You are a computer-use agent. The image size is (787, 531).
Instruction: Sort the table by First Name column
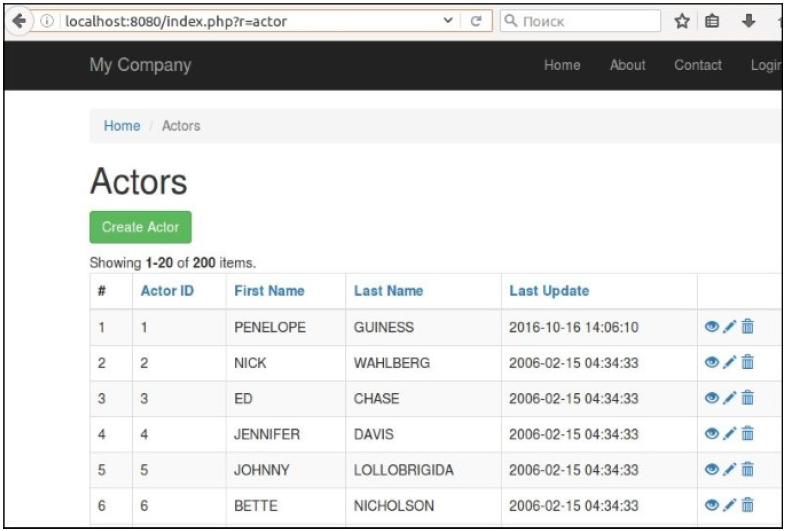[269, 291]
